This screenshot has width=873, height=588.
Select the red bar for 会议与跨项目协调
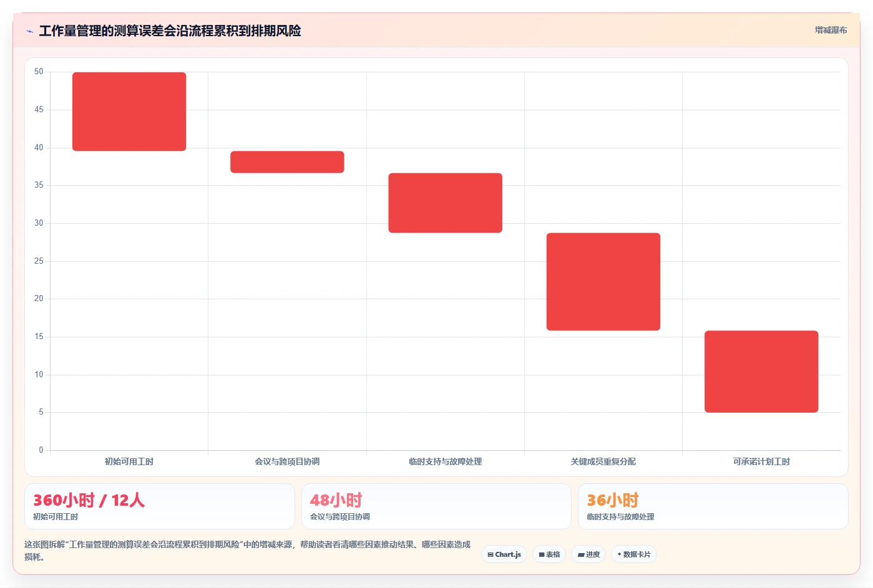coord(287,162)
